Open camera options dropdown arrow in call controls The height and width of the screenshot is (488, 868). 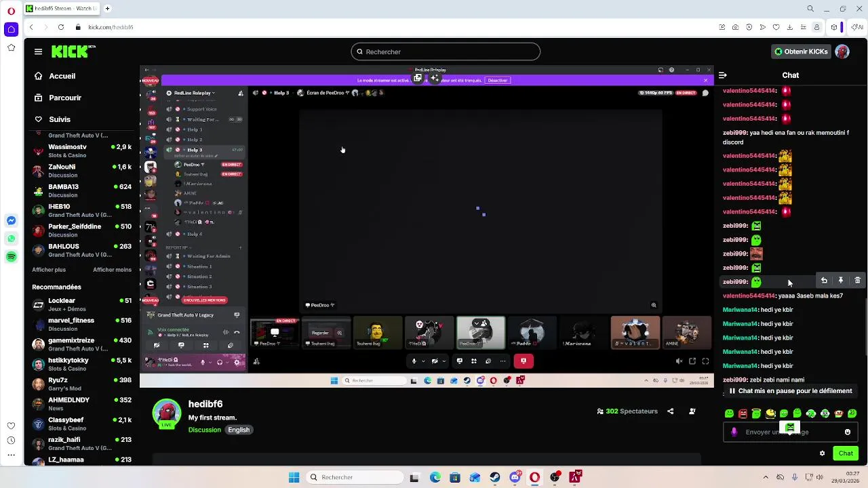[x=444, y=361]
